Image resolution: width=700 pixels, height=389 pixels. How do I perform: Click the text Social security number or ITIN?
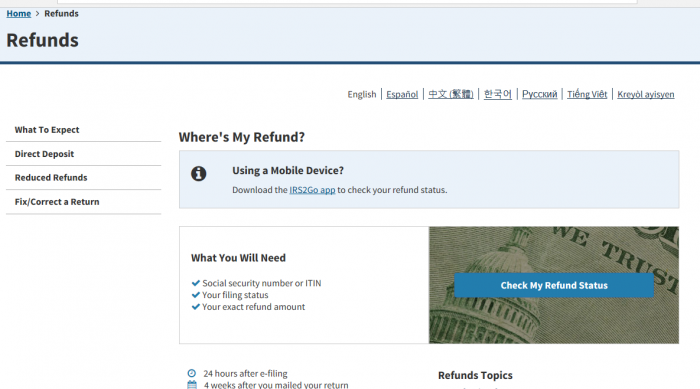coord(262,283)
